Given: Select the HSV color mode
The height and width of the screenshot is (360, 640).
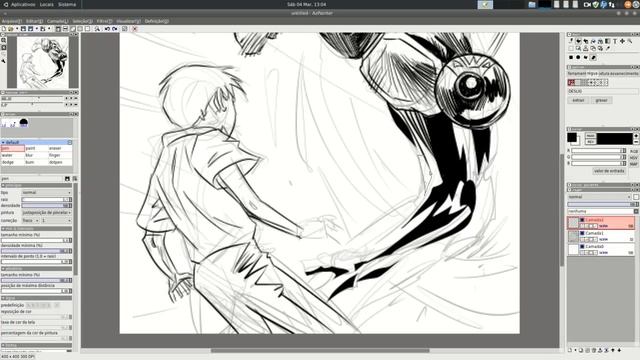Looking at the screenshot, I should (x=633, y=158).
